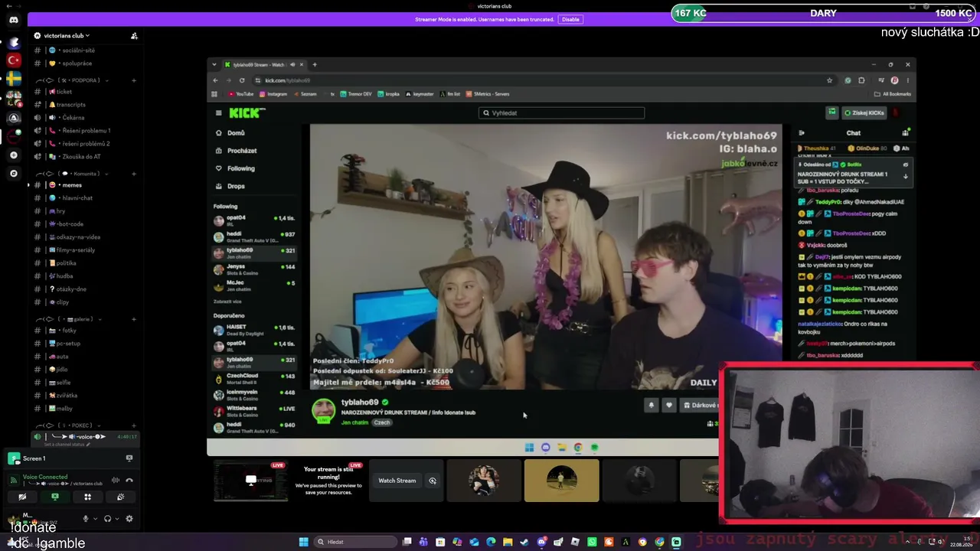Open Procházet in the Kick sidebar
The height and width of the screenshot is (551, 980).
[236, 151]
